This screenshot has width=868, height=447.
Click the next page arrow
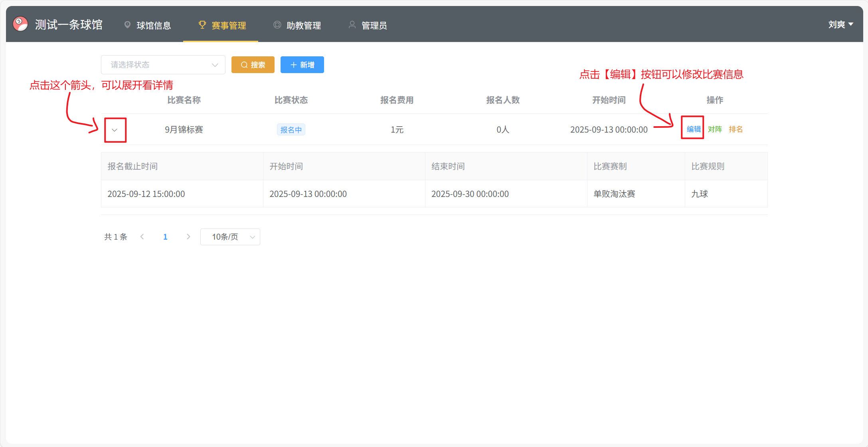click(x=188, y=237)
